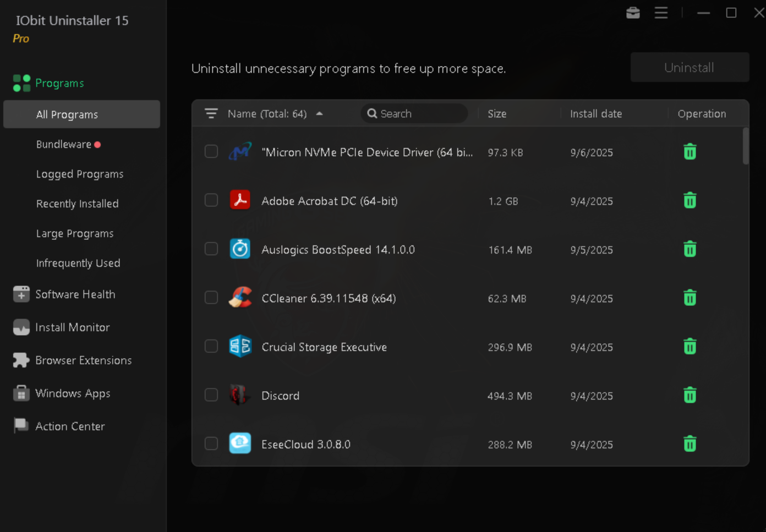Image resolution: width=766 pixels, height=532 pixels.
Task: Click into the Search field
Action: [x=414, y=113]
